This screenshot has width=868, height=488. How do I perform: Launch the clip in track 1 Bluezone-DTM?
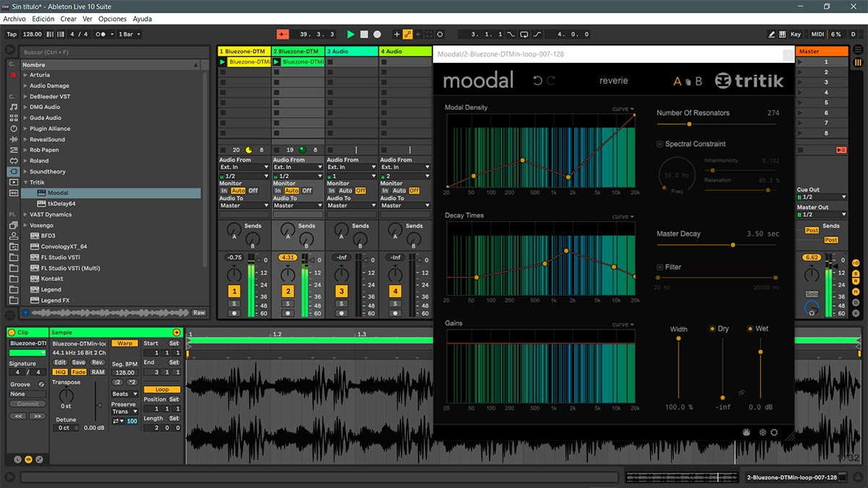point(223,62)
